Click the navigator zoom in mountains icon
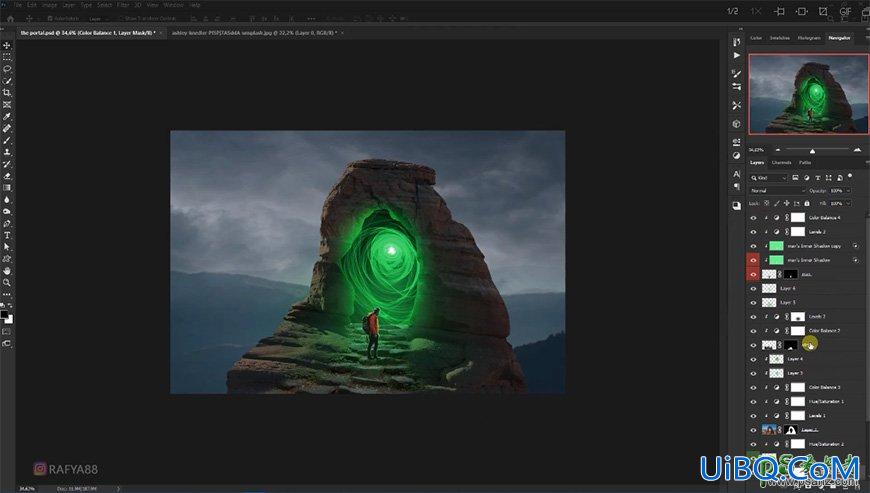The image size is (870, 493). [857, 150]
